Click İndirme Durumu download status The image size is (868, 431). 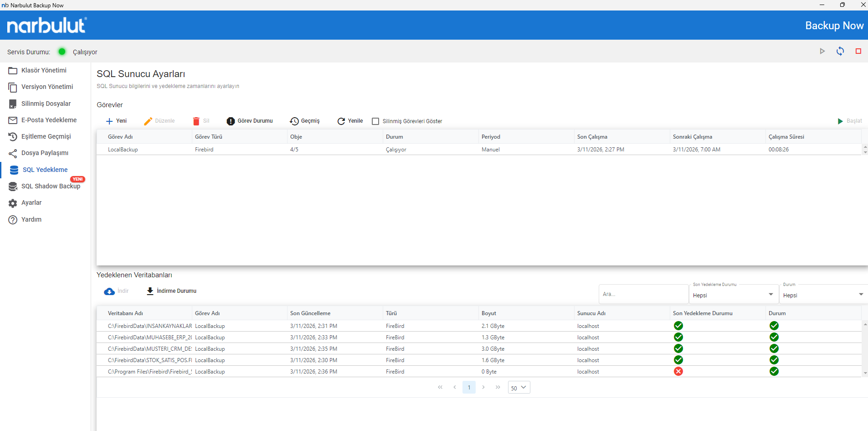[x=171, y=291]
